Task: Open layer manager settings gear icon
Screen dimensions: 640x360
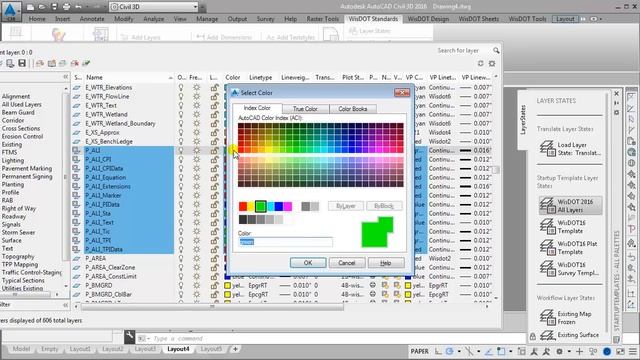Action: click(492, 63)
